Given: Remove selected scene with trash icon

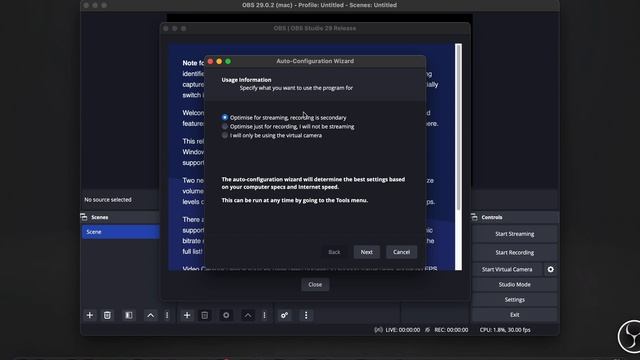Looking at the screenshot, I should [107, 315].
